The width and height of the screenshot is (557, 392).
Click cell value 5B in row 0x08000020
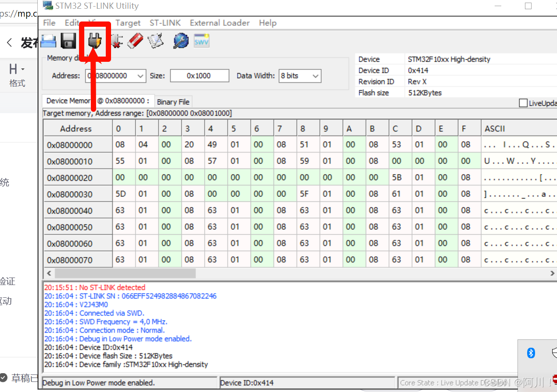pos(400,178)
